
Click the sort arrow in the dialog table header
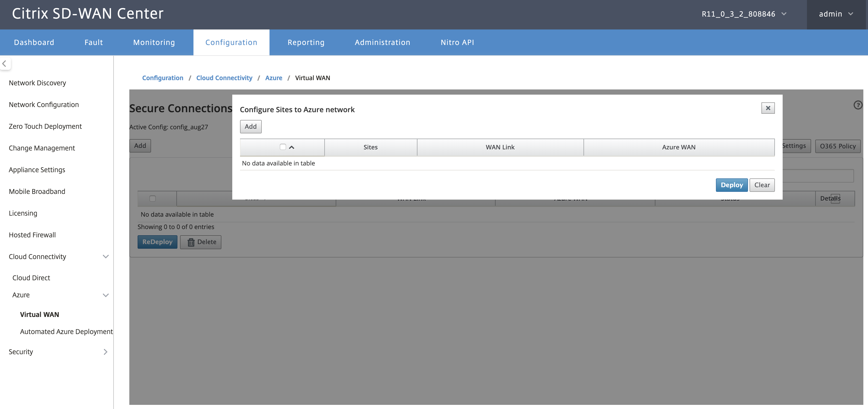point(291,147)
